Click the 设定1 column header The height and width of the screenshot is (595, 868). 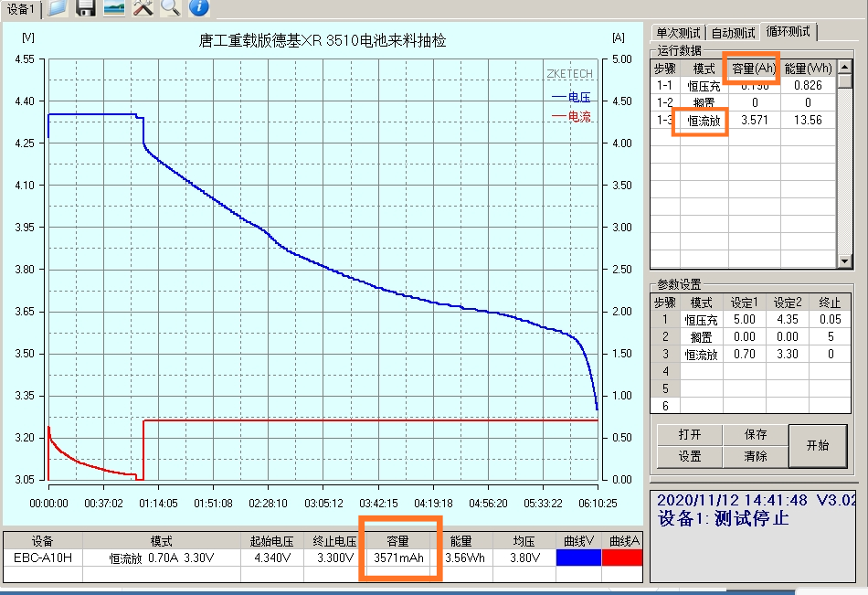pos(744,303)
